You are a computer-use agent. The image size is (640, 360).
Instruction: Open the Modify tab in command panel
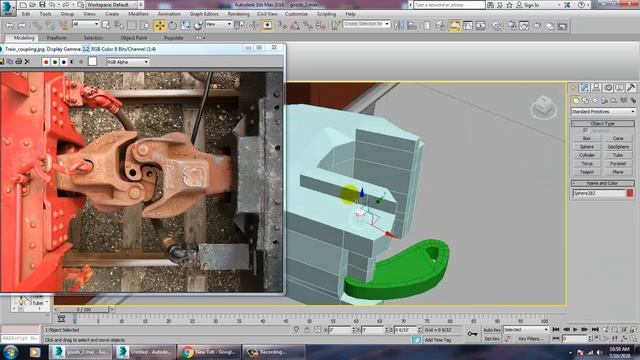(584, 88)
